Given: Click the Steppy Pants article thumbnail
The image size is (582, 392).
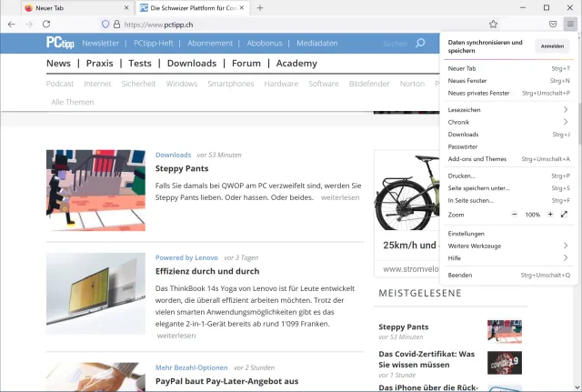Looking at the screenshot, I should 95,190.
